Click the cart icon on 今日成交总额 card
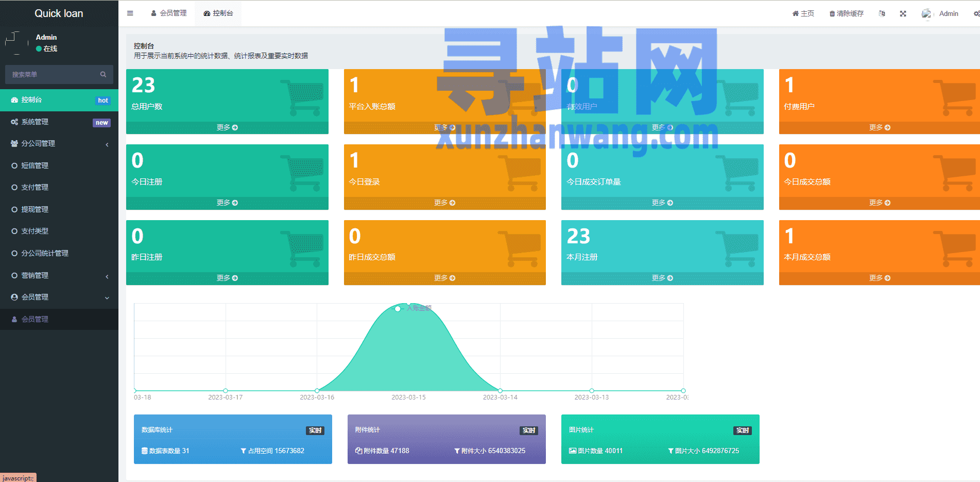Screen dimensions: 980x482 tap(955, 173)
